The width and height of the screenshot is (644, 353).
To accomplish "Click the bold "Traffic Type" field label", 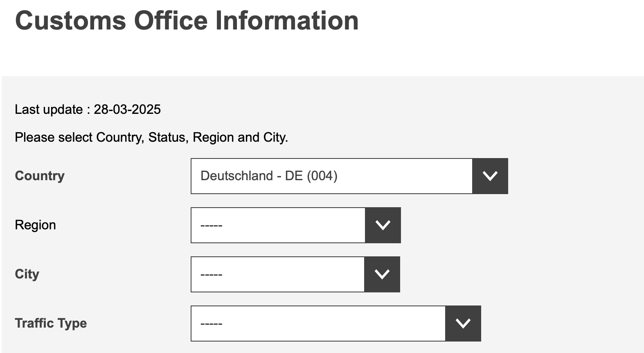I will tap(51, 323).
